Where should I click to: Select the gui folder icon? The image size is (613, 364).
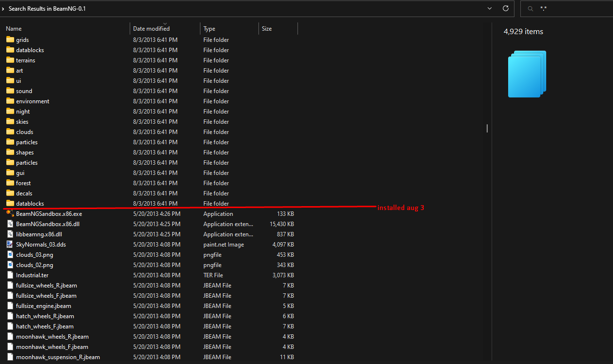click(x=10, y=172)
